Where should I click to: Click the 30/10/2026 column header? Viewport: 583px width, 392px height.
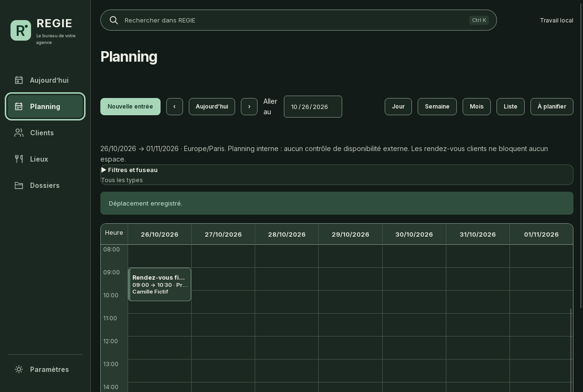pos(414,234)
